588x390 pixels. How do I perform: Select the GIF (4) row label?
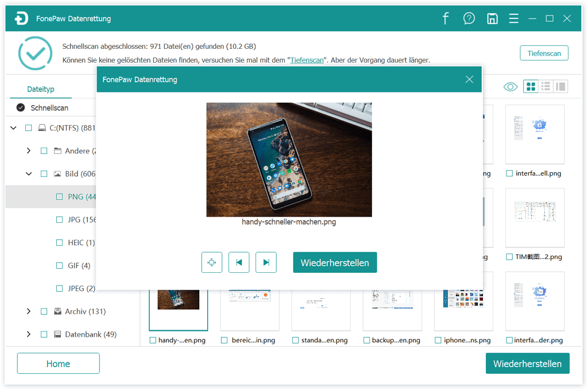pyautogui.click(x=79, y=265)
